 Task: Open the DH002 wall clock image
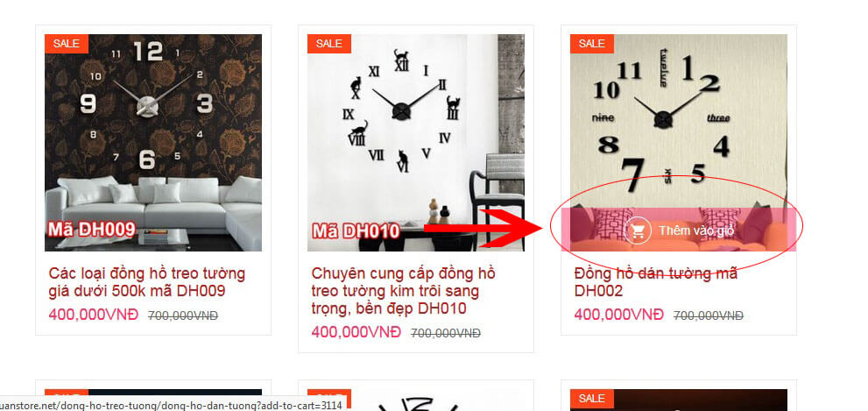[x=679, y=121]
